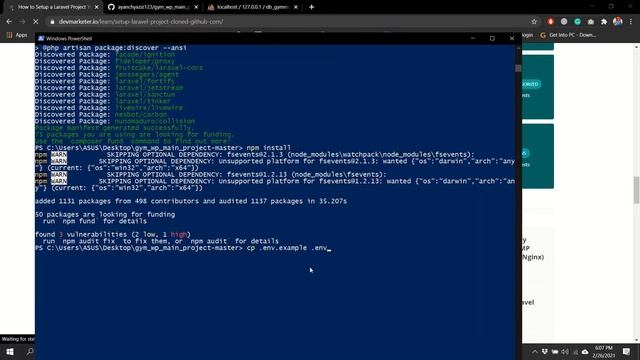Open the Chrome three-dot menu

(631, 22)
